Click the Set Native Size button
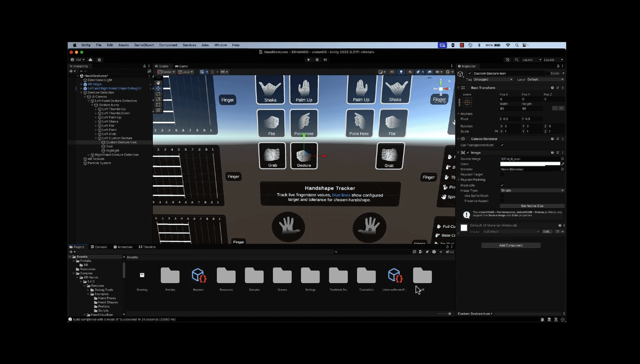This screenshot has height=364, width=640. 532,206
